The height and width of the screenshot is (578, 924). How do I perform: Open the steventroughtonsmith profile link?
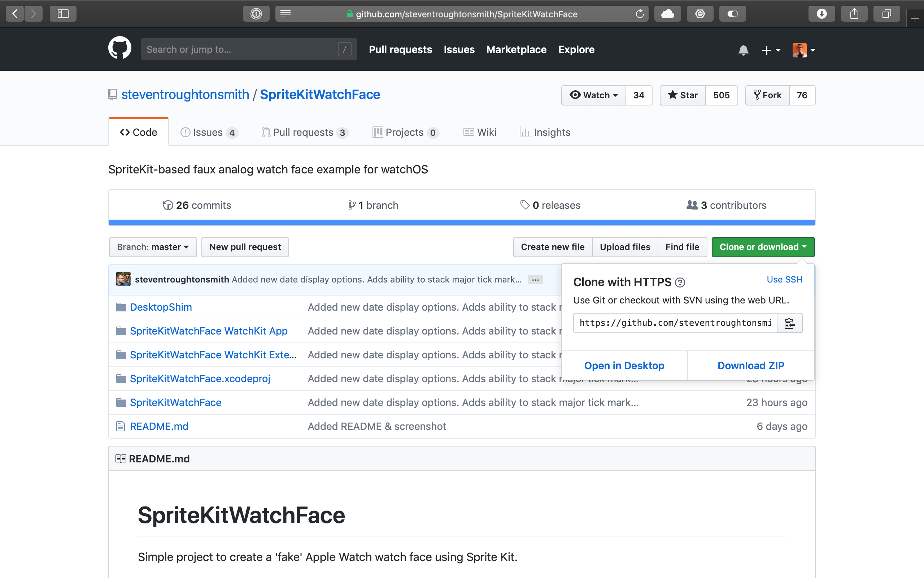click(185, 94)
